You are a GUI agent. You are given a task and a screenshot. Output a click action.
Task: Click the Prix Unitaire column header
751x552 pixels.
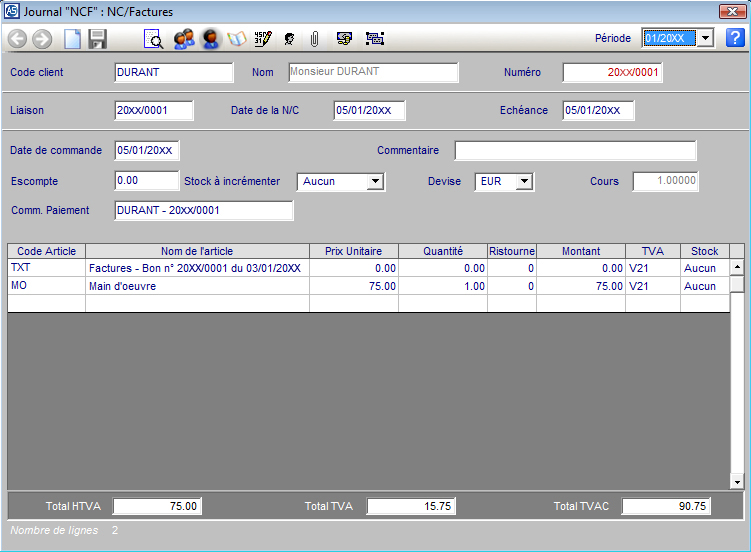pyautogui.click(x=353, y=251)
